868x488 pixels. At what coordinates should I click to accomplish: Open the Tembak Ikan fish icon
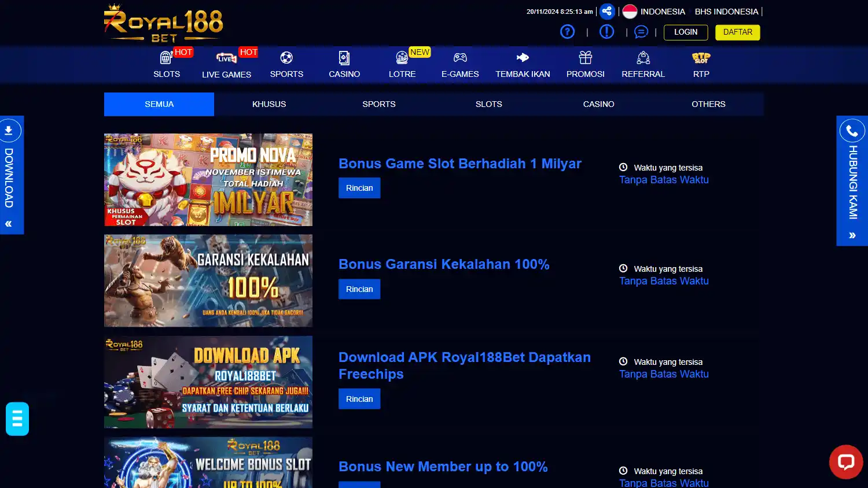[x=523, y=58]
